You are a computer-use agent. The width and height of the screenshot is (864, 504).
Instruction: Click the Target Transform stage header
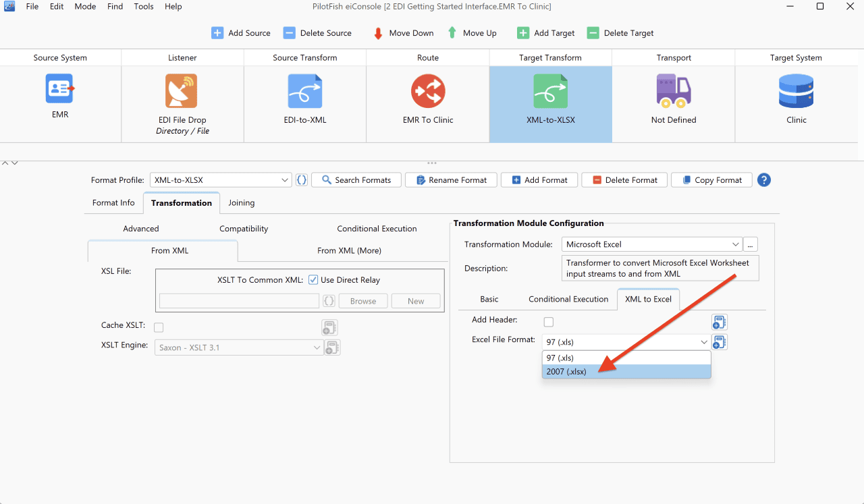click(x=550, y=57)
